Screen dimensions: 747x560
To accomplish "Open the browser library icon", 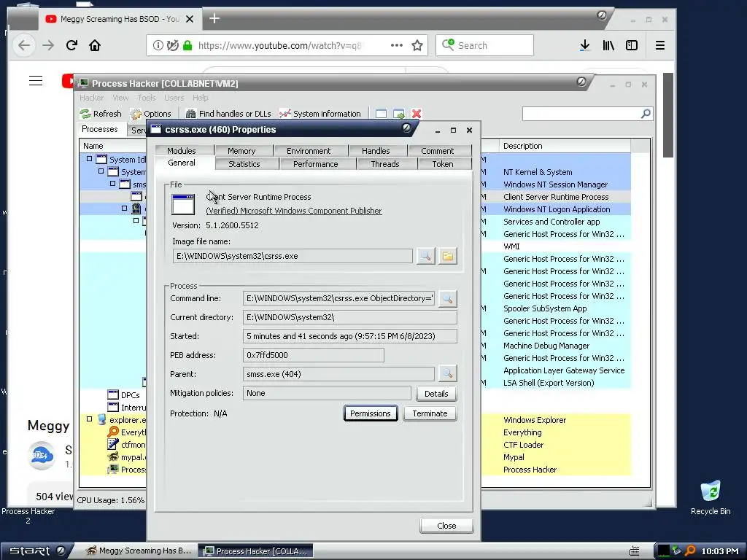I will pos(608,46).
